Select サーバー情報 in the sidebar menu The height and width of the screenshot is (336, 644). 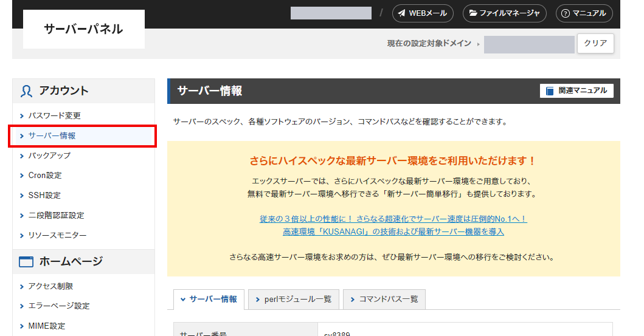coord(52,135)
